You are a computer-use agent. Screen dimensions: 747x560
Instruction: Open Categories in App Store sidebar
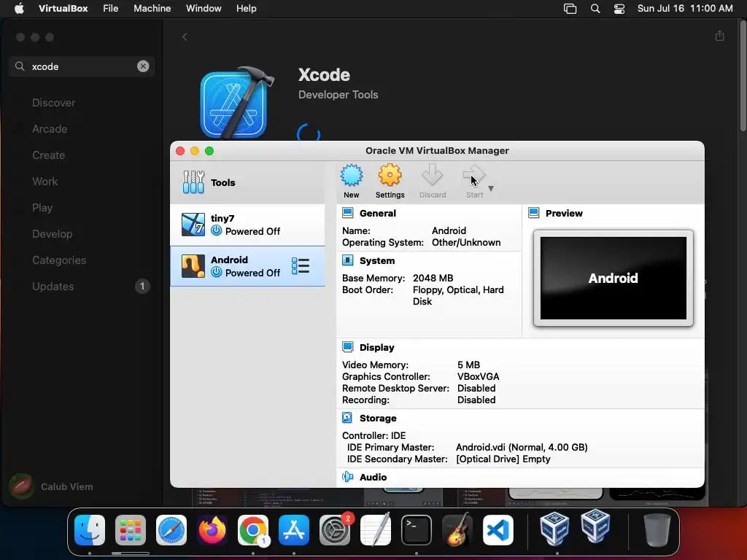point(59,260)
